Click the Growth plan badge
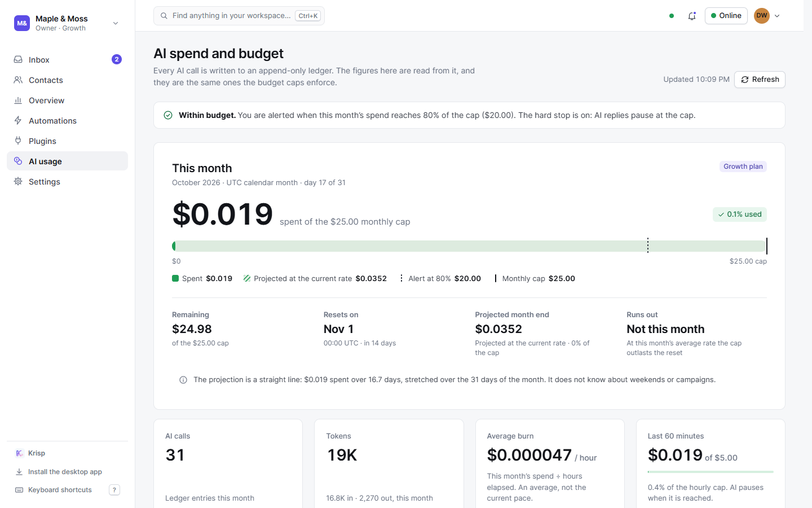This screenshot has height=508, width=812. (743, 167)
